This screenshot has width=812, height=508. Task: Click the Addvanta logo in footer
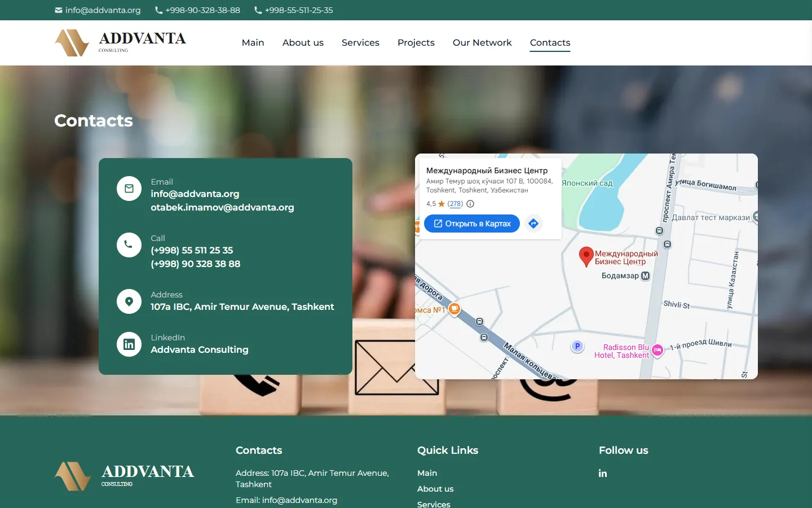[125, 476]
